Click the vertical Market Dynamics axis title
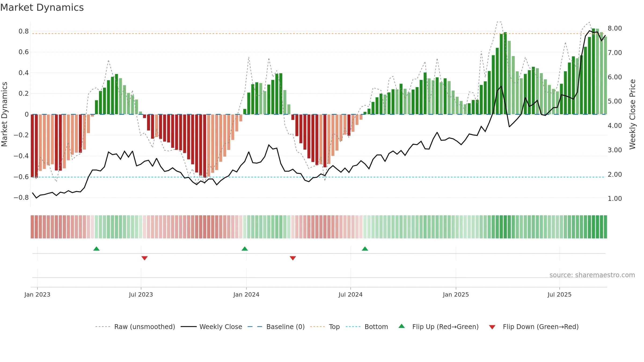The width and height of the screenshot is (644, 362). point(4,114)
